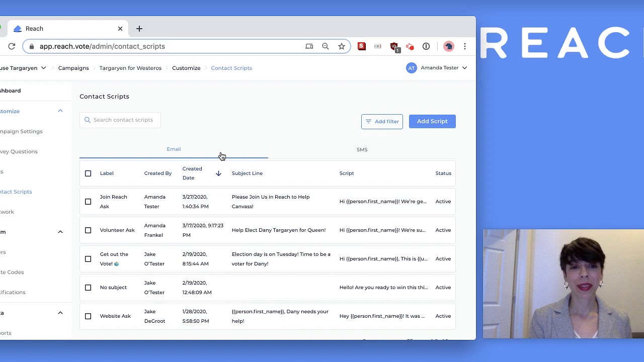Collapse the Customize sidebar section
Image resolution: width=644 pixels, height=362 pixels.
pyautogui.click(x=60, y=111)
